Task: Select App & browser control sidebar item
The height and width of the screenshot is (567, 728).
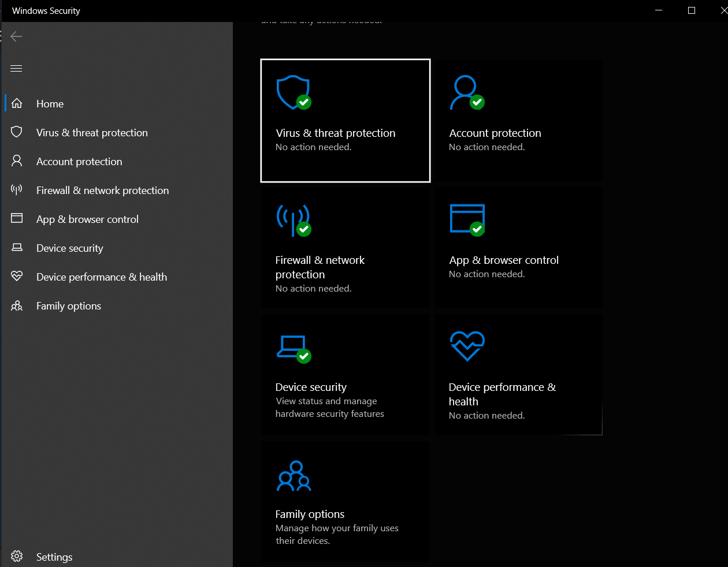Action: [87, 219]
